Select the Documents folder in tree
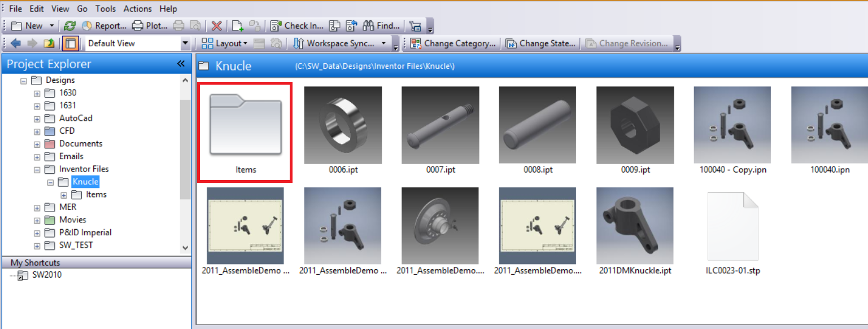This screenshot has width=868, height=329. coord(81,144)
